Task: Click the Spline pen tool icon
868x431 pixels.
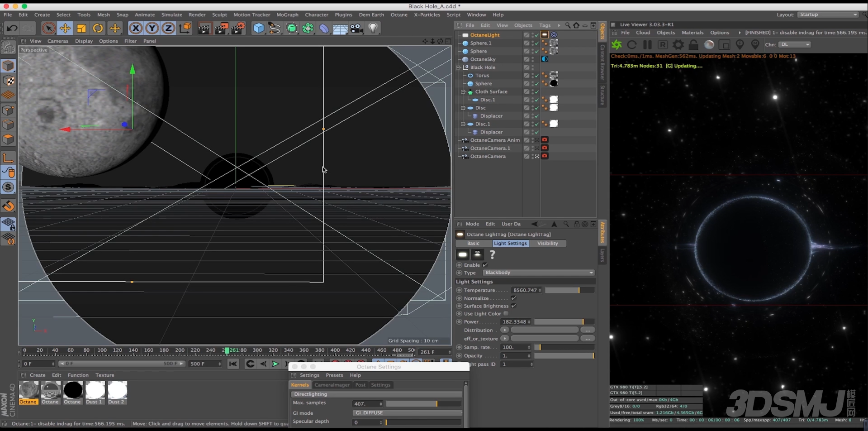Action: [x=275, y=28]
